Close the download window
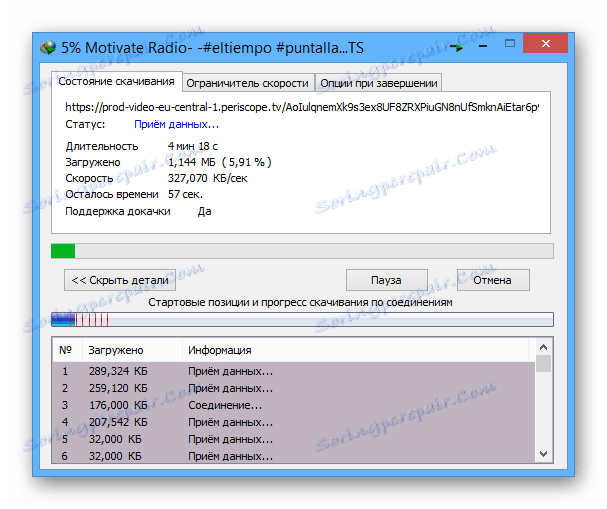 coord(545,43)
